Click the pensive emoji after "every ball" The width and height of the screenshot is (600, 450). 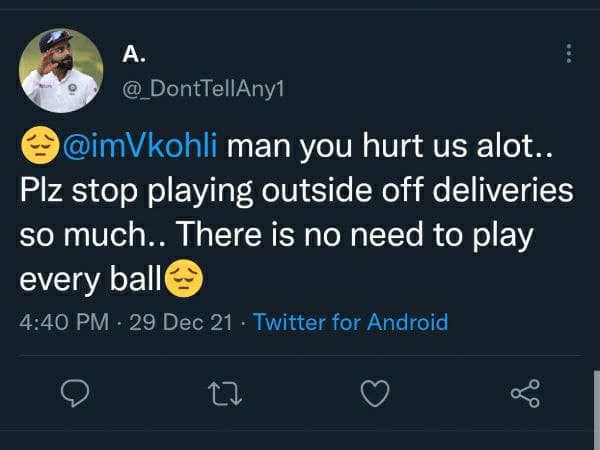pos(184,280)
